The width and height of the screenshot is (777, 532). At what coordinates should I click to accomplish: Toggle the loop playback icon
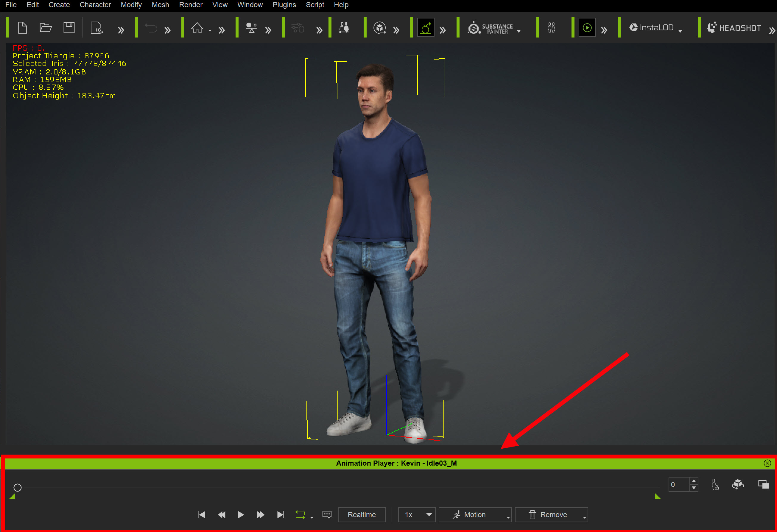300,515
